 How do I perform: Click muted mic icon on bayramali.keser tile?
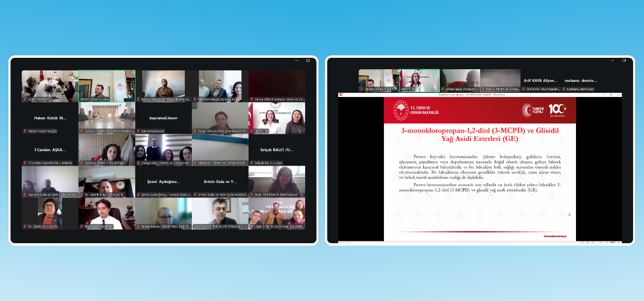click(x=138, y=131)
